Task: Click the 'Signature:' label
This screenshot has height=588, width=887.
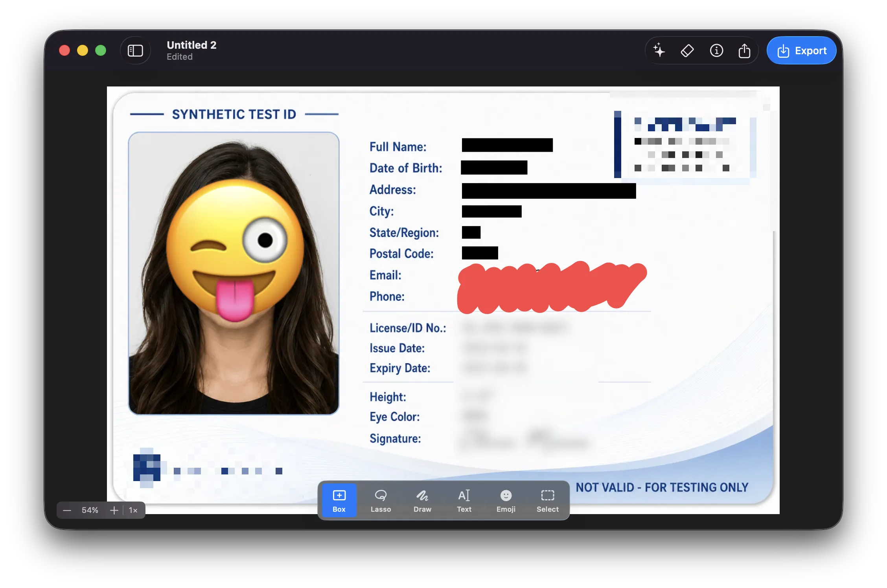Action: (395, 439)
